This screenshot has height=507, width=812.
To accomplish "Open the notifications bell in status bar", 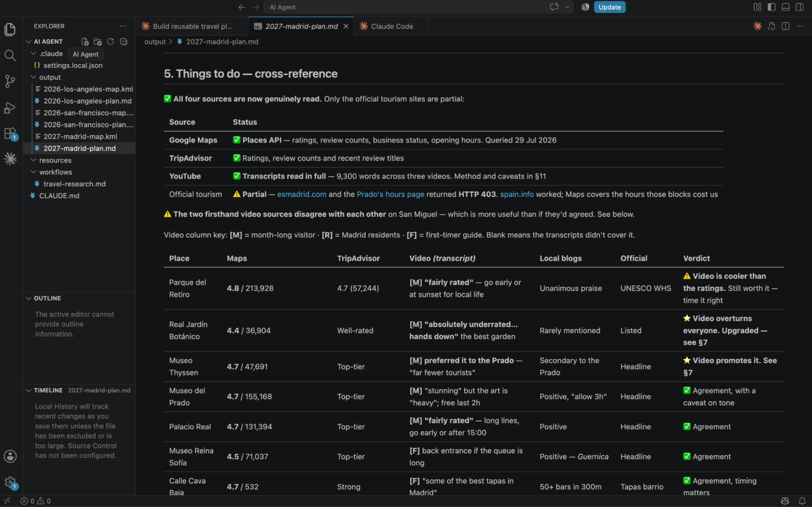I will point(802,501).
